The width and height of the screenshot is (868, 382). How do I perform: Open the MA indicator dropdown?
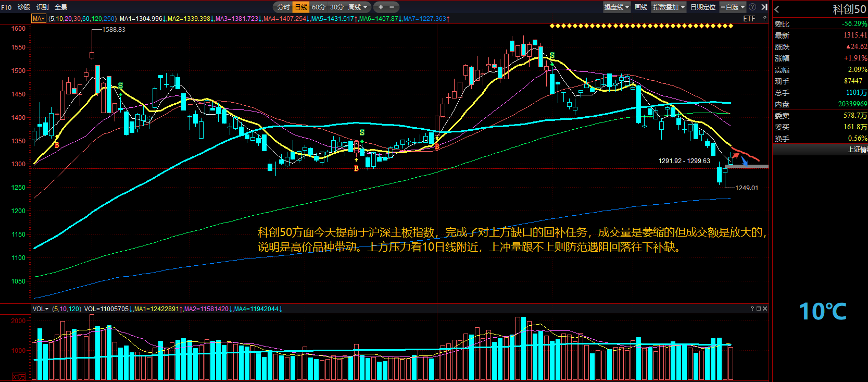click(39, 19)
